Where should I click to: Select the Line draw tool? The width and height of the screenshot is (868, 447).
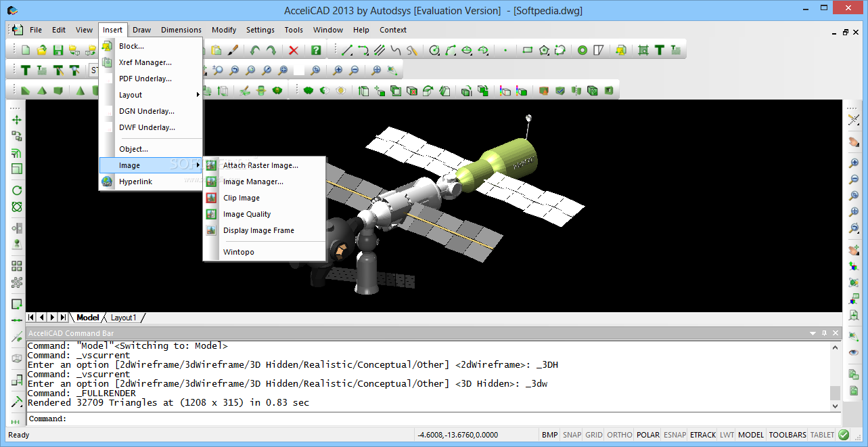point(346,50)
